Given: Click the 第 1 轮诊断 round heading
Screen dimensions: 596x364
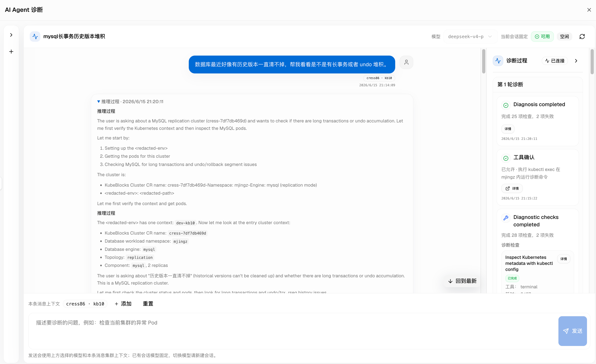Looking at the screenshot, I should (x=510, y=85).
